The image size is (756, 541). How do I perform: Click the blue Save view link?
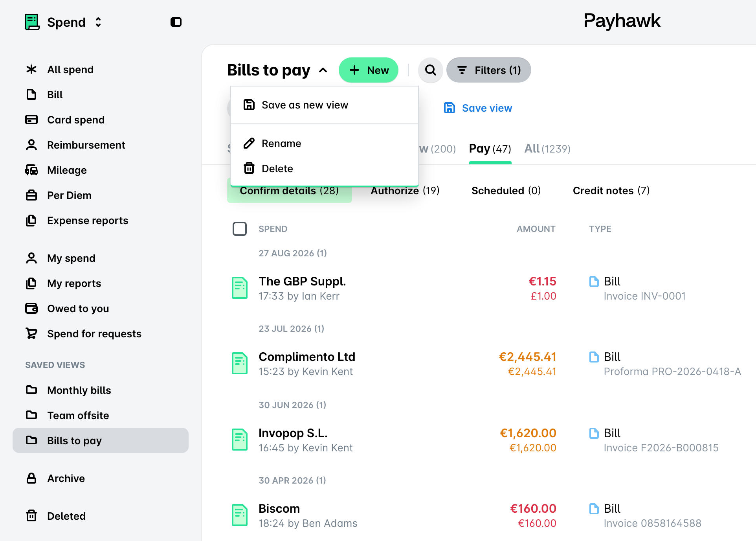(478, 108)
